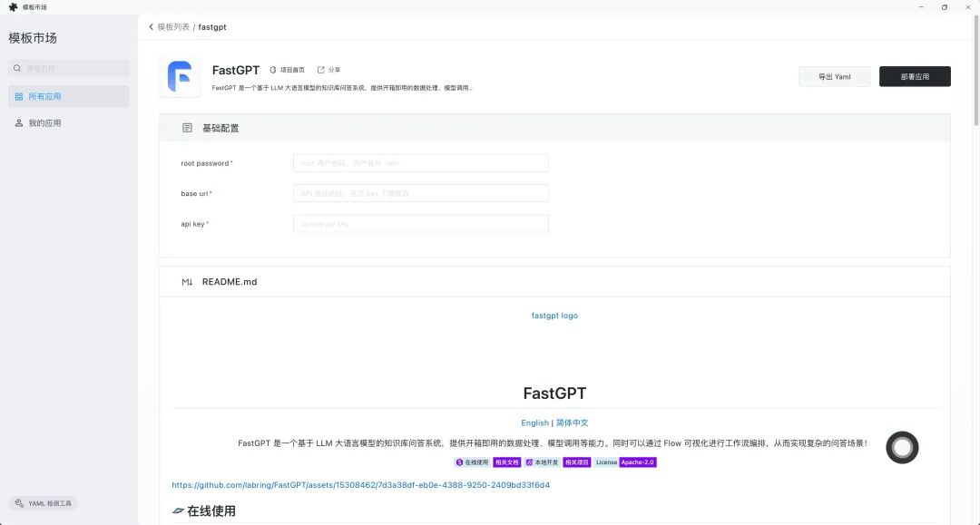Open the 项目首页 project homepage link

[288, 70]
